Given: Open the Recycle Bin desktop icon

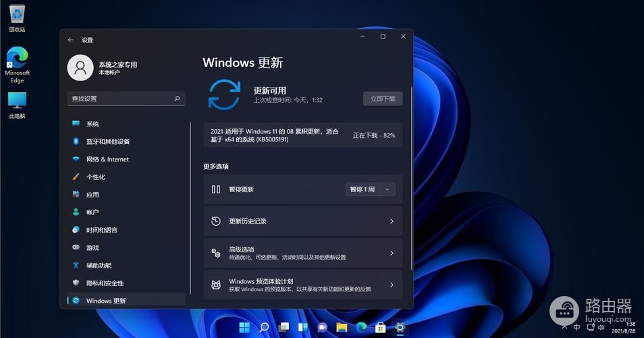Looking at the screenshot, I should 17,16.
